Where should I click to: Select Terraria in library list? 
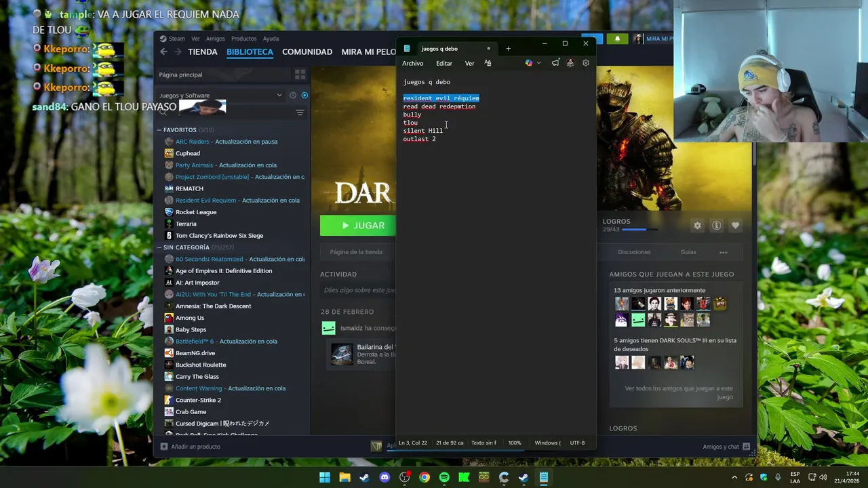click(186, 224)
